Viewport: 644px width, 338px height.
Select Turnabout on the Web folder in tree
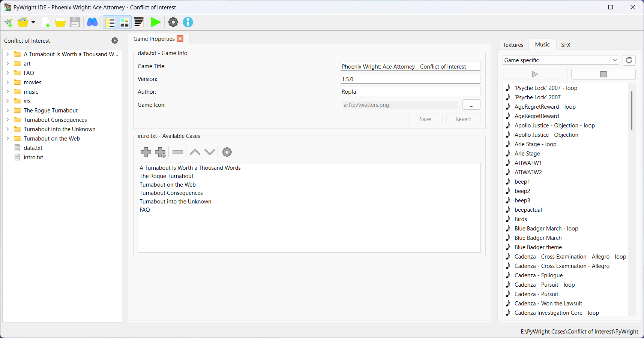point(52,139)
